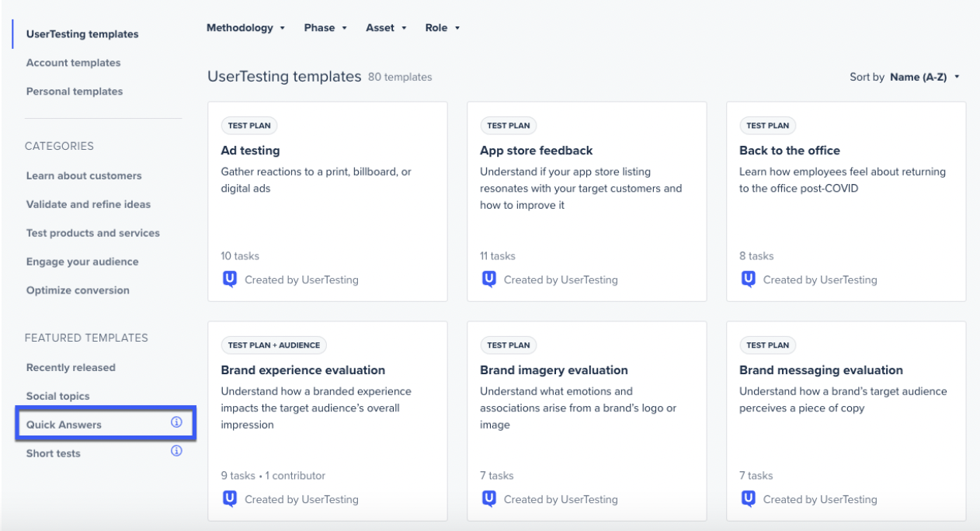
Task: Click the info icon beside Short tests
Action: [x=176, y=451]
